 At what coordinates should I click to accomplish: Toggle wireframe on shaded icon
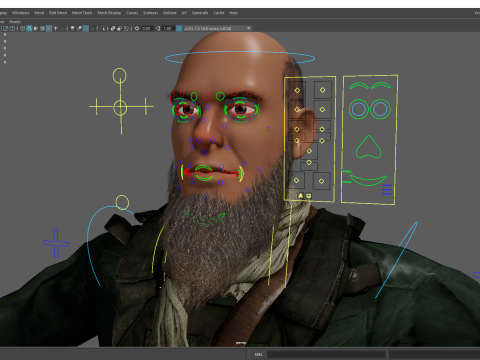[x=42, y=28]
